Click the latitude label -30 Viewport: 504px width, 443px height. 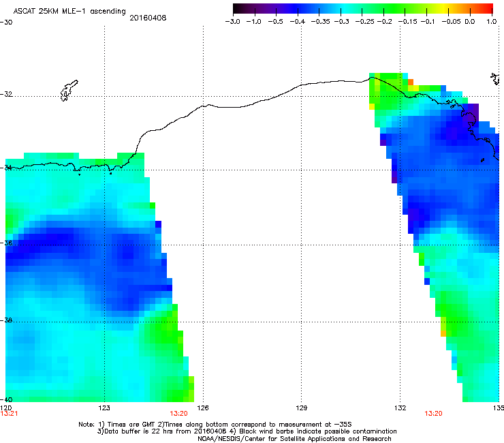pos(6,22)
